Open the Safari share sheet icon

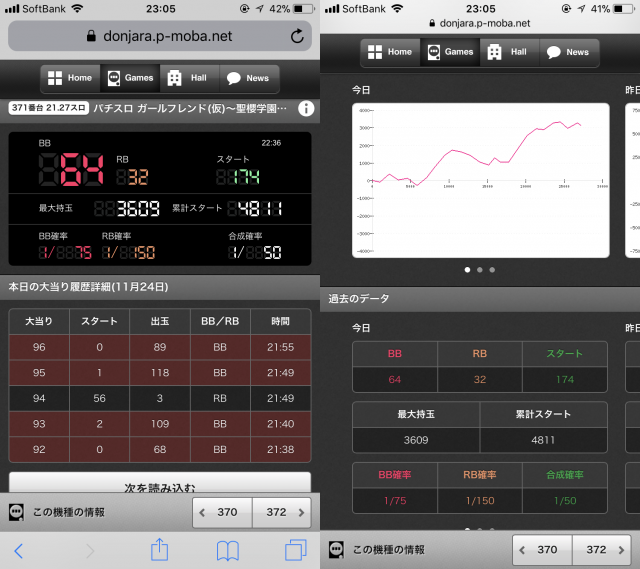159,549
